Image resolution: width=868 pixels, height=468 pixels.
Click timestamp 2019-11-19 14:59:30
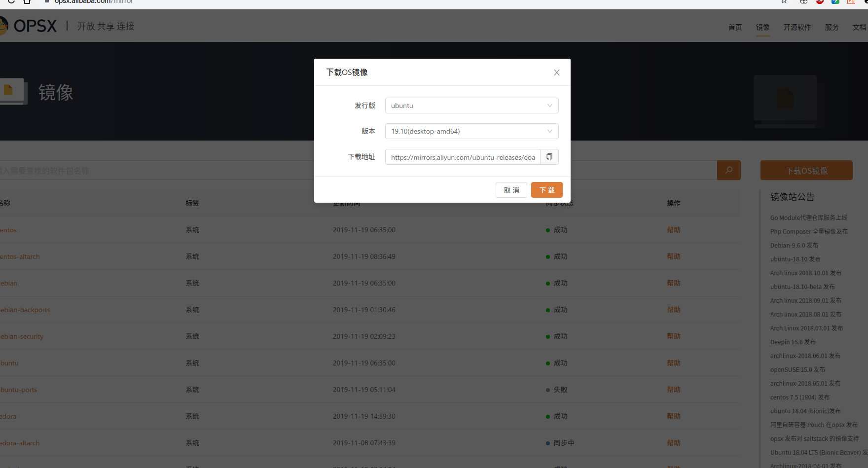pyautogui.click(x=364, y=416)
